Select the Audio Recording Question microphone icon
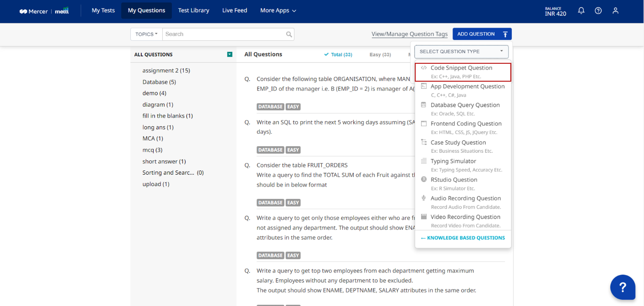 pyautogui.click(x=423, y=198)
